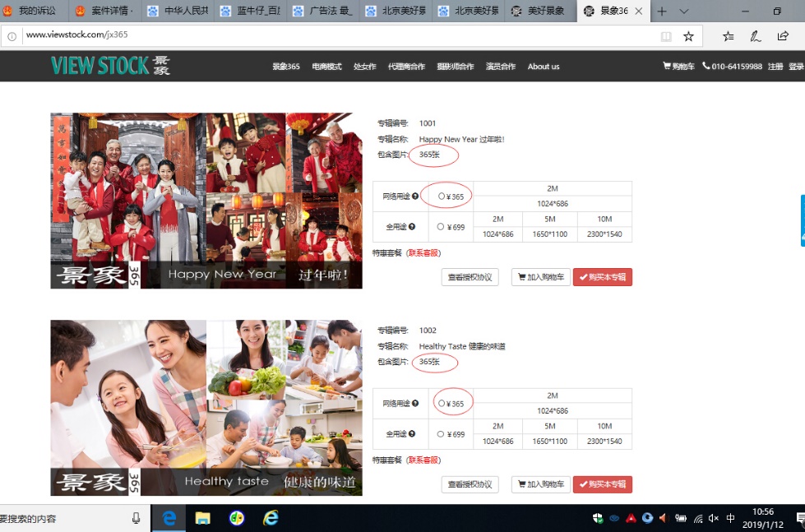Image resolution: width=805 pixels, height=532 pixels.
Task: Select ¥365 radio for Happy New Year album
Action: pyautogui.click(x=442, y=197)
